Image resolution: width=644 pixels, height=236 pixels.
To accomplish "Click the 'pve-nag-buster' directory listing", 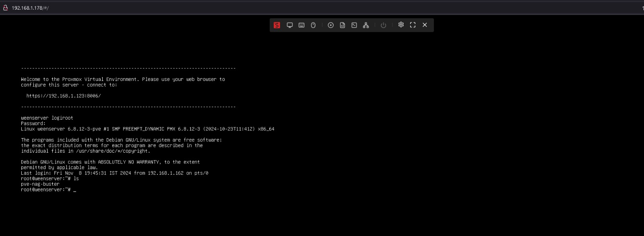I will 40,184.
